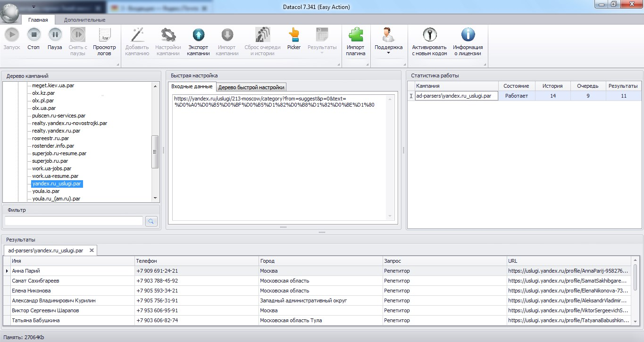This screenshot has height=342, width=644.
Task: Select olx.pl.par in campaign tree
Action: click(43, 100)
